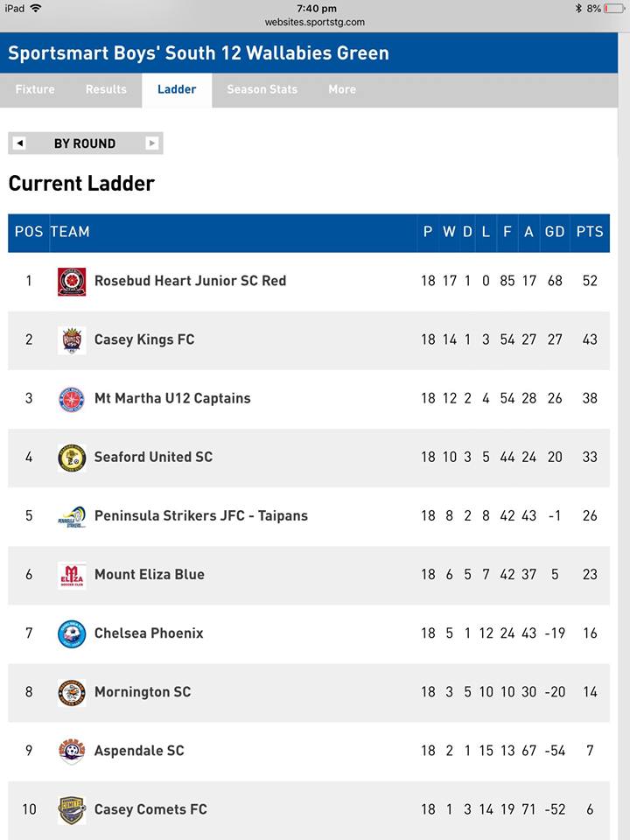The image size is (630, 840).
Task: Go to next round with right arrow
Action: [152, 143]
